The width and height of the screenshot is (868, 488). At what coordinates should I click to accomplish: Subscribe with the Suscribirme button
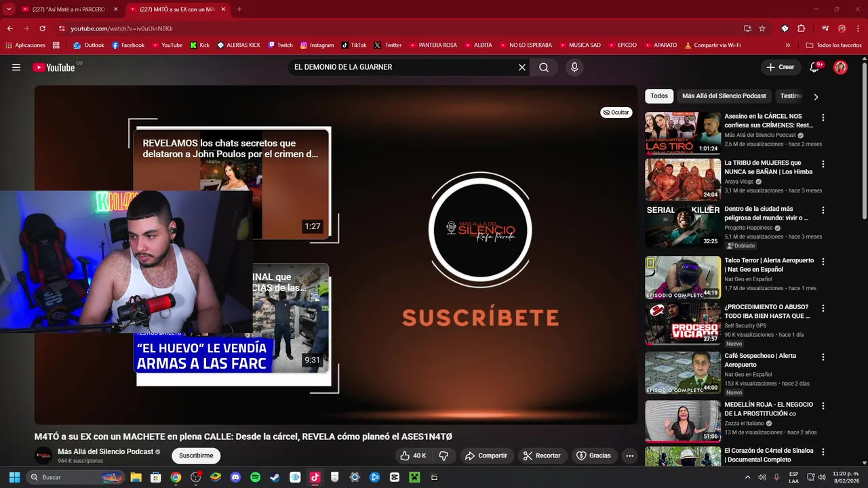[196, 455]
